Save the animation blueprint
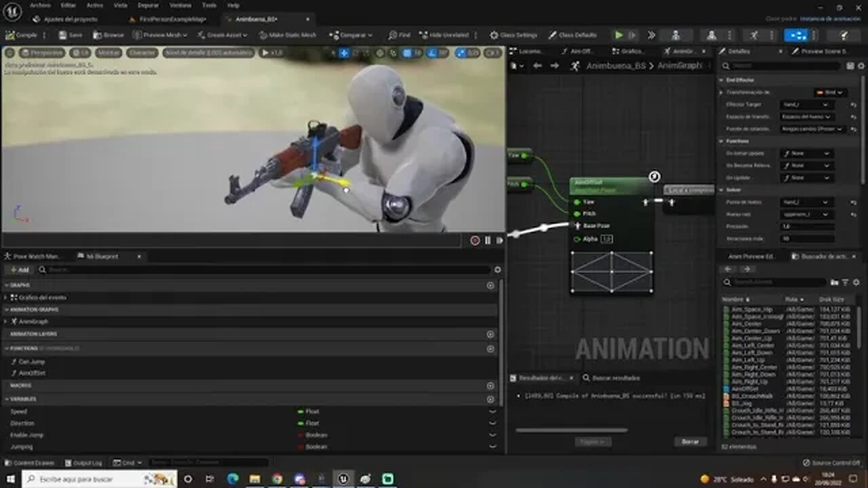This screenshot has height=488, width=868. (x=71, y=35)
